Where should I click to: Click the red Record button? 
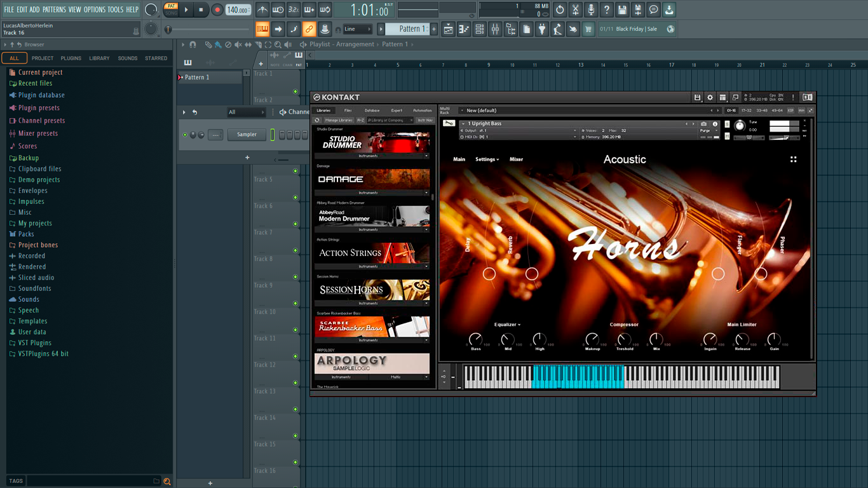[217, 10]
